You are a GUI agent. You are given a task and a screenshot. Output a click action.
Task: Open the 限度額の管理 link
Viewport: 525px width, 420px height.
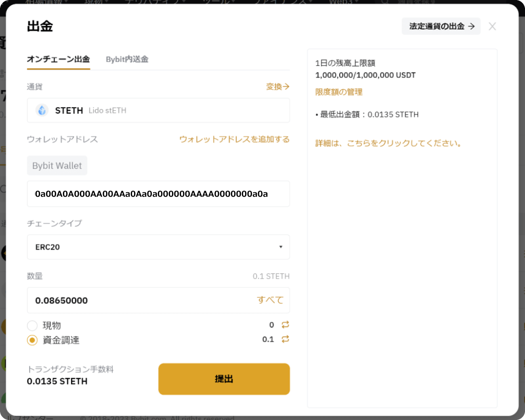pos(339,92)
